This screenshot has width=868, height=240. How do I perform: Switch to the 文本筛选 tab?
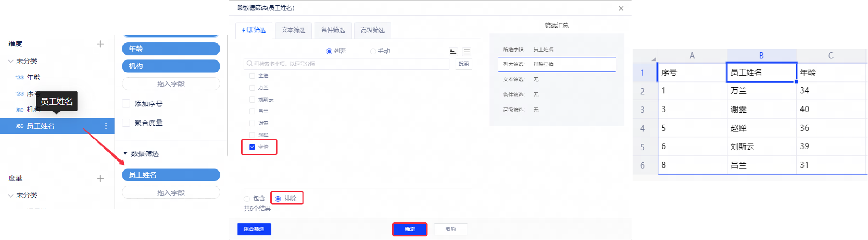[293, 30]
